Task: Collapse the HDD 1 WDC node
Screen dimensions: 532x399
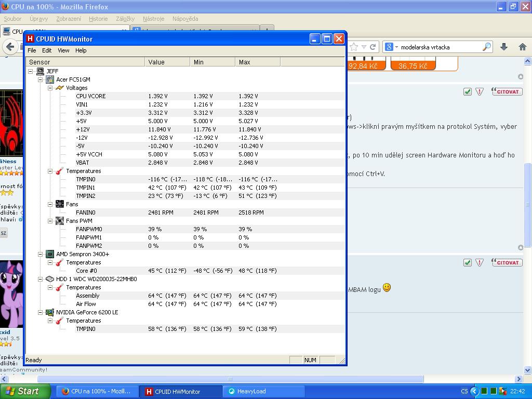Action: pyautogui.click(x=41, y=279)
